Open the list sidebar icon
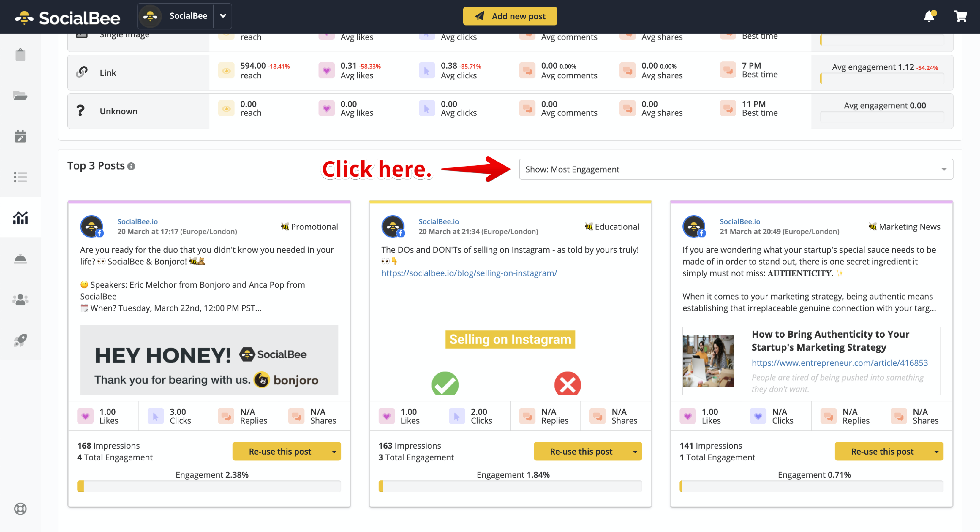The width and height of the screenshot is (980, 532). pos(20,177)
